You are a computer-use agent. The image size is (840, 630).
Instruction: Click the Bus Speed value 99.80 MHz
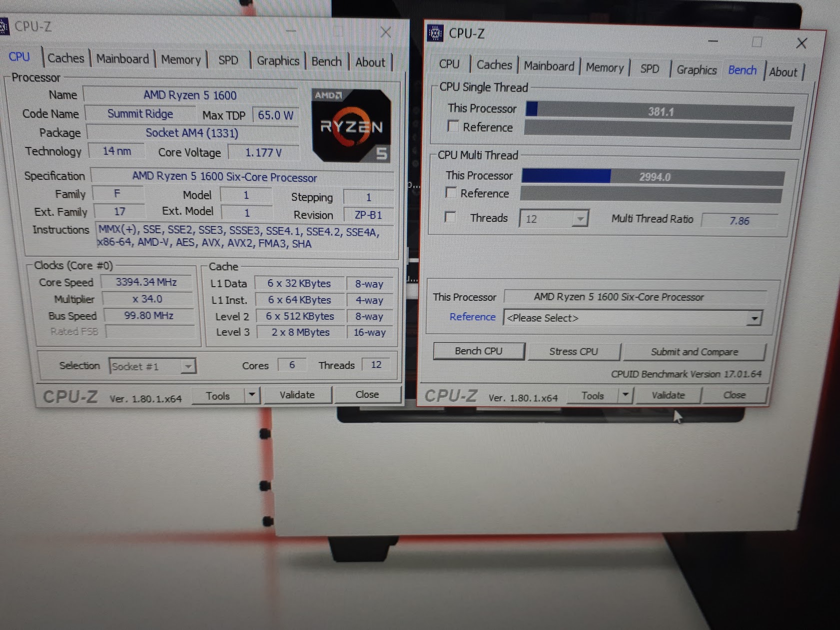click(x=149, y=316)
